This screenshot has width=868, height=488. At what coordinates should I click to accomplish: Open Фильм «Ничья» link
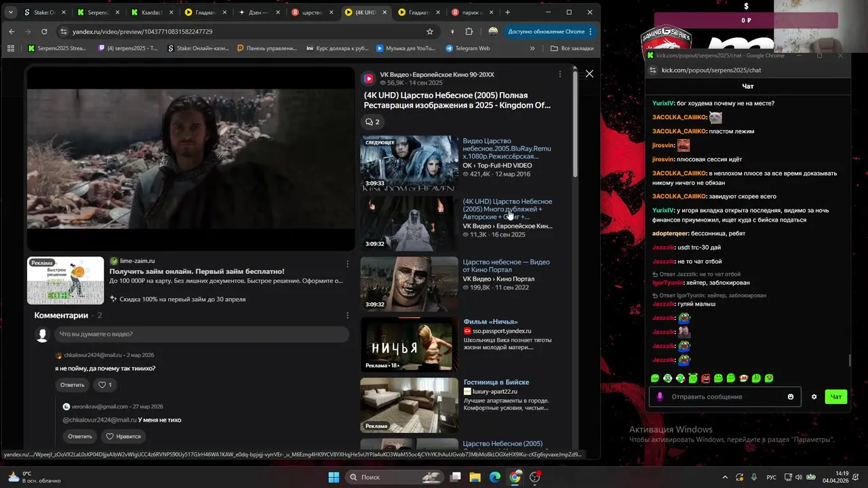(x=490, y=322)
